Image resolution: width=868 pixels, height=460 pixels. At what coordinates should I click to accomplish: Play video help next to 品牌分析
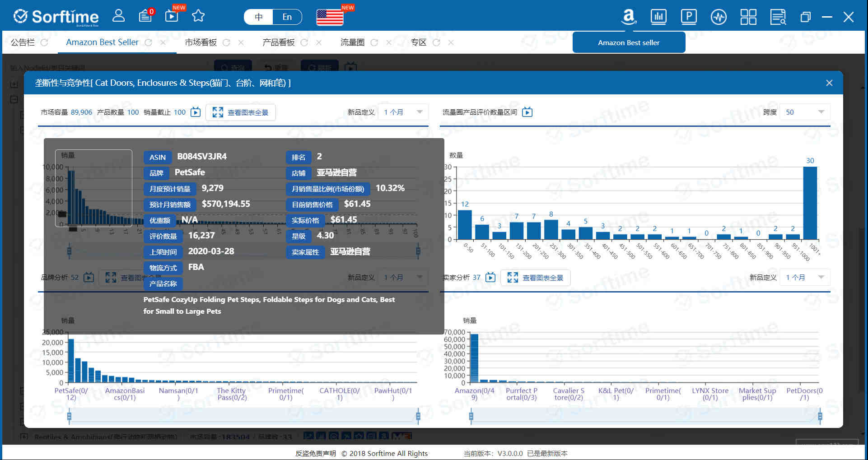tap(89, 277)
